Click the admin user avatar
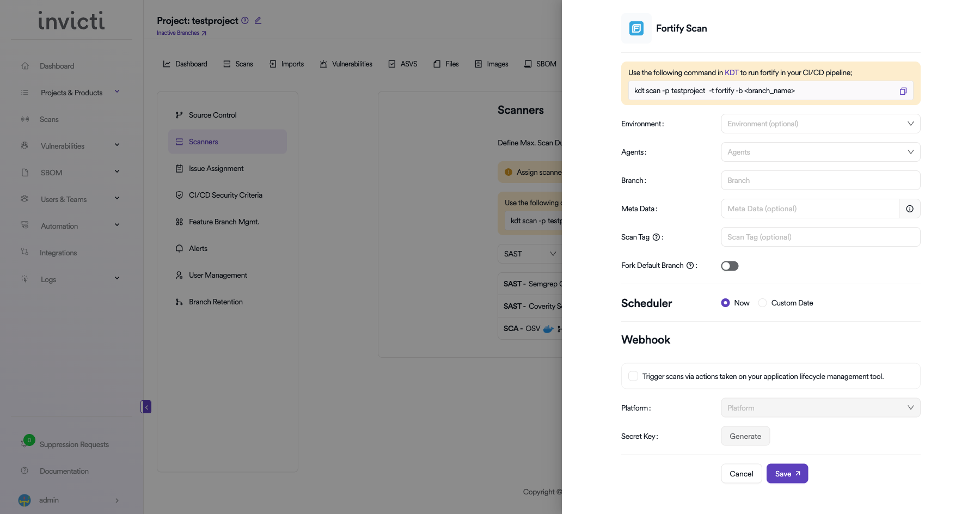Image resolution: width=980 pixels, height=514 pixels. 24,500
